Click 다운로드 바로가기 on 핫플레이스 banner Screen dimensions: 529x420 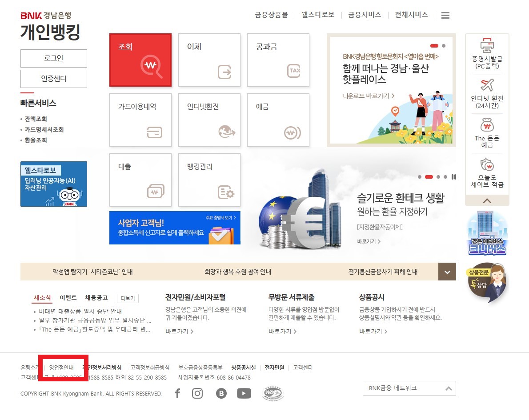(369, 96)
